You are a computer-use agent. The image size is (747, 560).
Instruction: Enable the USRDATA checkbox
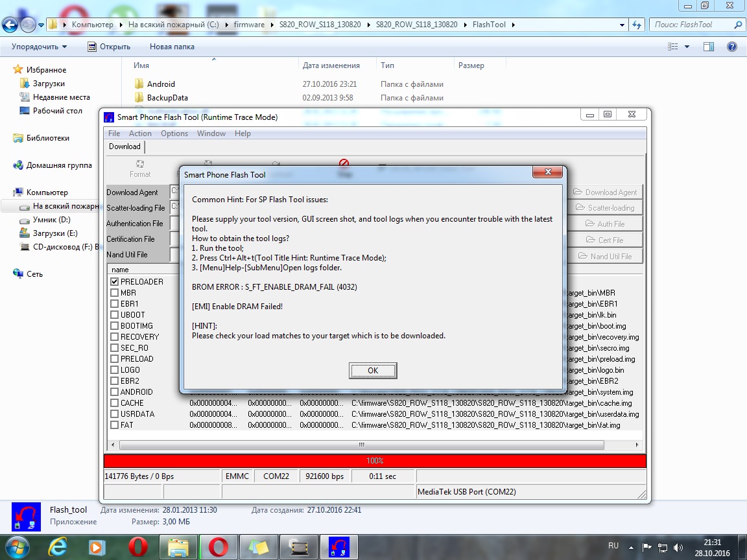[115, 414]
